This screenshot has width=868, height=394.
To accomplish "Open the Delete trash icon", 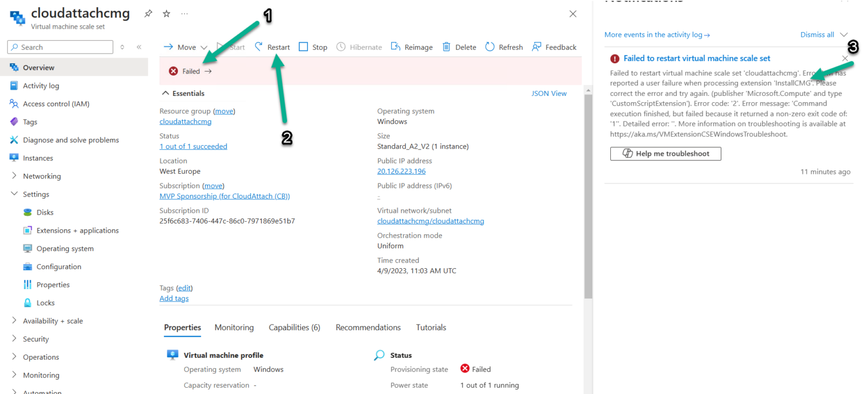I will click(x=446, y=47).
